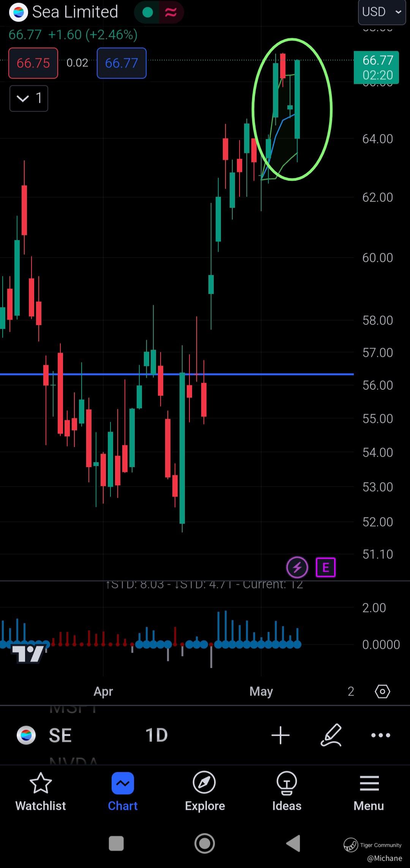Open symbol search via SE
The image size is (410, 868).
click(60, 735)
